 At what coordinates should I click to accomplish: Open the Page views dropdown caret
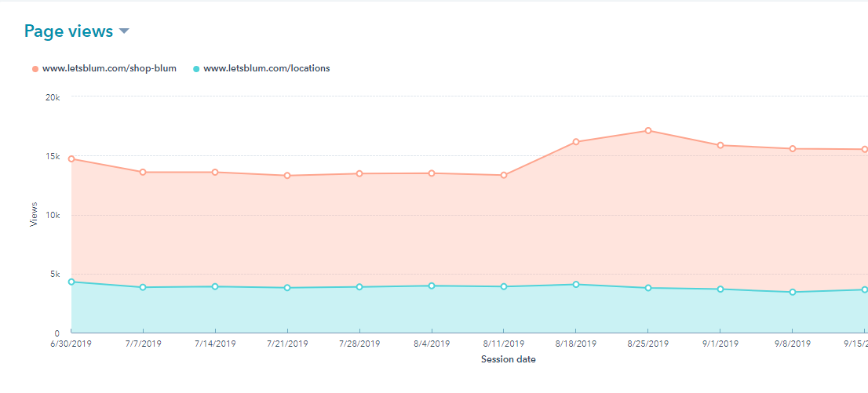(124, 32)
